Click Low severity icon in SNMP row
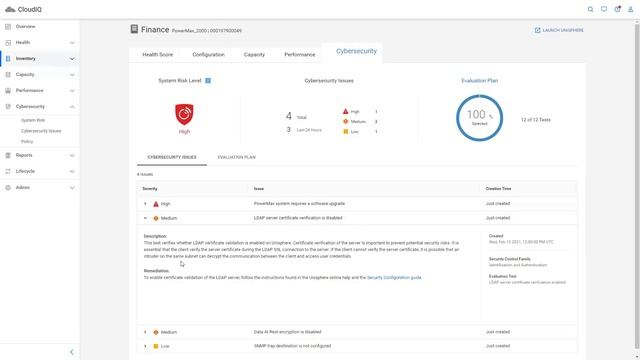This screenshot has width=640, height=360. [x=156, y=346]
